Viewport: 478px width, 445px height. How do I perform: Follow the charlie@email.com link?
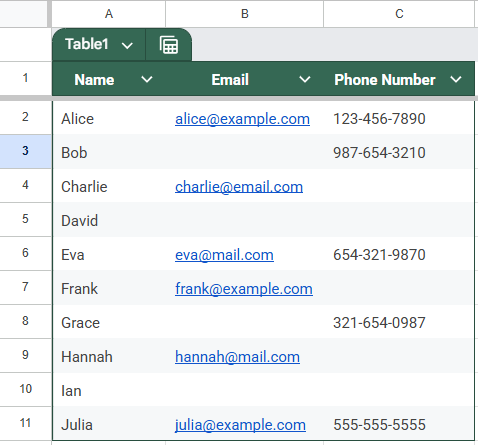(x=239, y=187)
